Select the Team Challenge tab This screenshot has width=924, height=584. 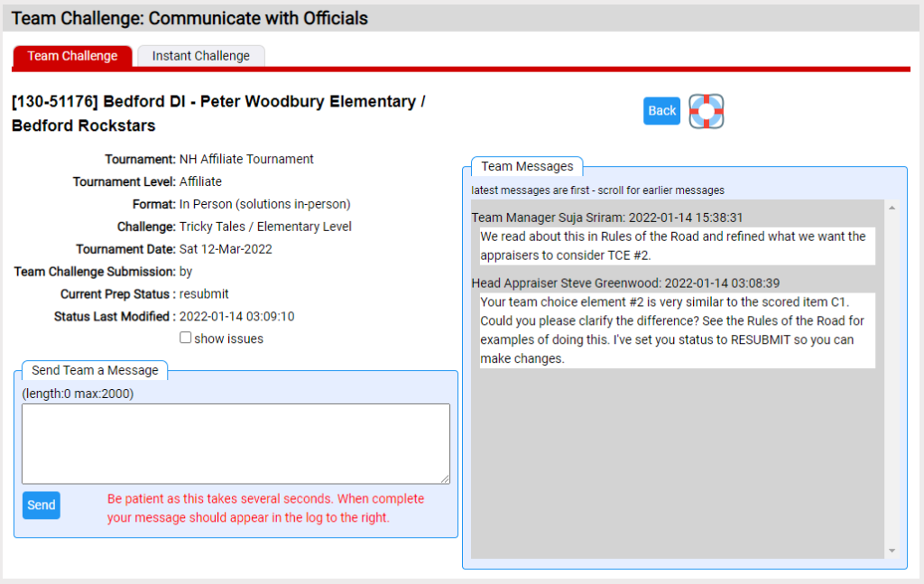click(x=72, y=56)
